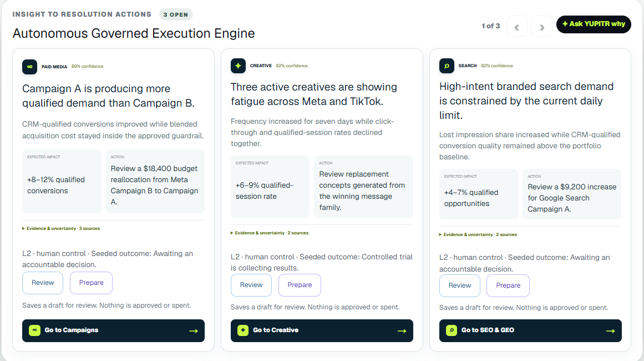Viewport: 644px width, 361px height.
Task: Click the icon in Go to Creative button
Action: click(243, 330)
